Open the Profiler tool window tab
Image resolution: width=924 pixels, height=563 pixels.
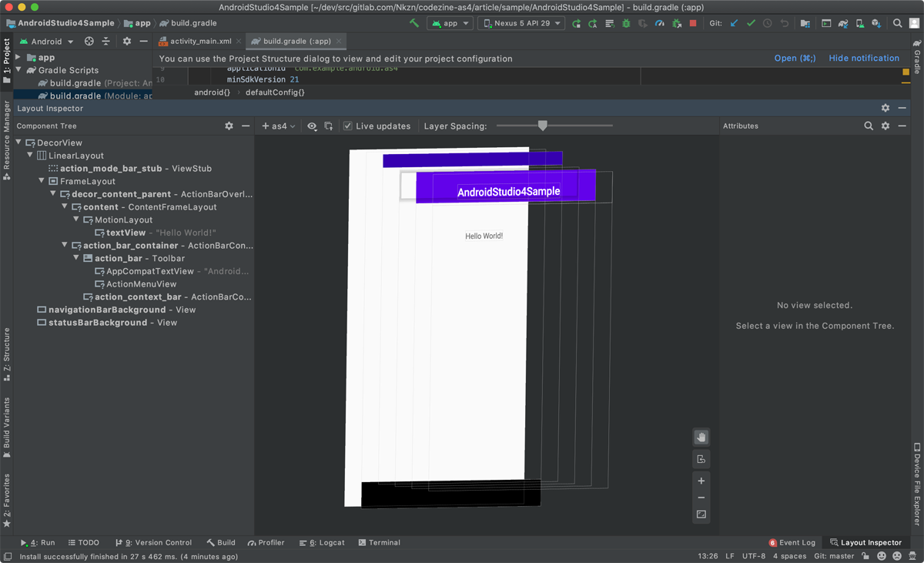[266, 542]
